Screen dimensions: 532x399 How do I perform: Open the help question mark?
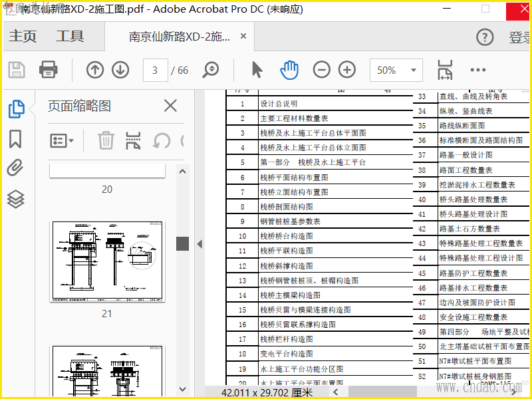tap(485, 37)
